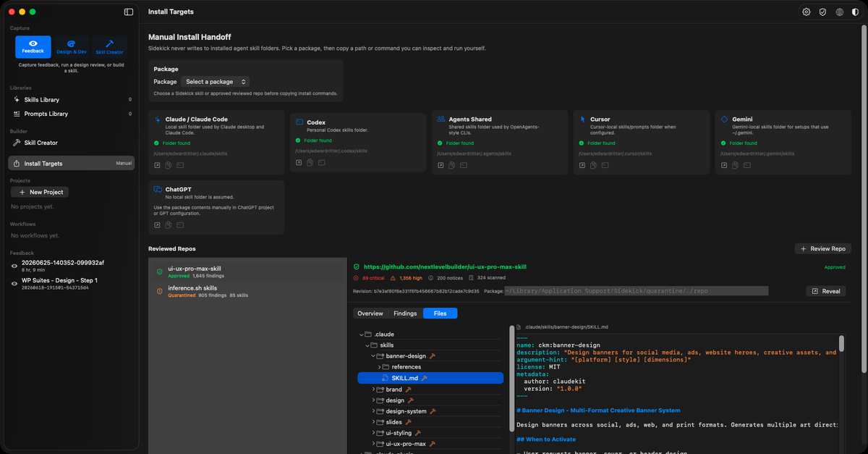Screen dimensions: 868x454
Task: Select the Skill Creator capture mode
Action: coord(109,47)
